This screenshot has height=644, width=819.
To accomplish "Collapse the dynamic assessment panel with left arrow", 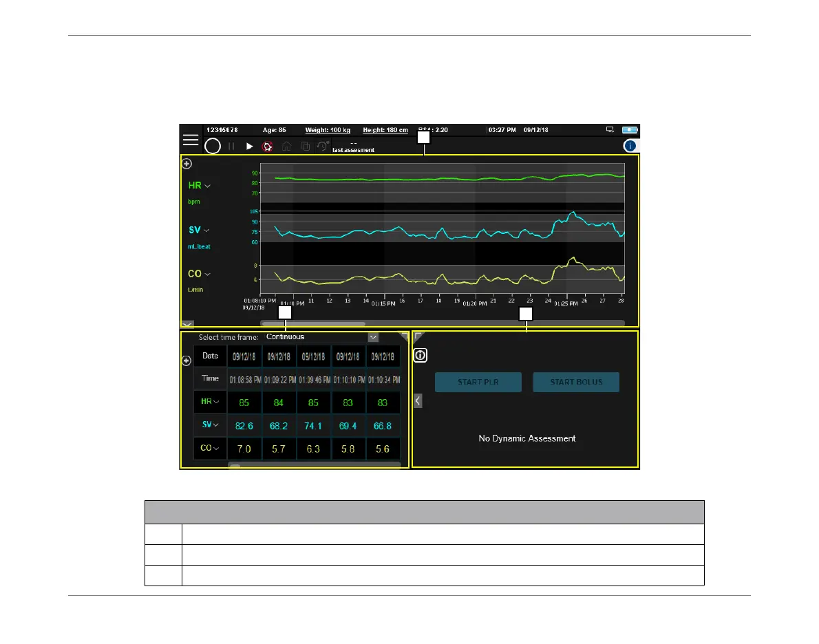I will (x=418, y=400).
